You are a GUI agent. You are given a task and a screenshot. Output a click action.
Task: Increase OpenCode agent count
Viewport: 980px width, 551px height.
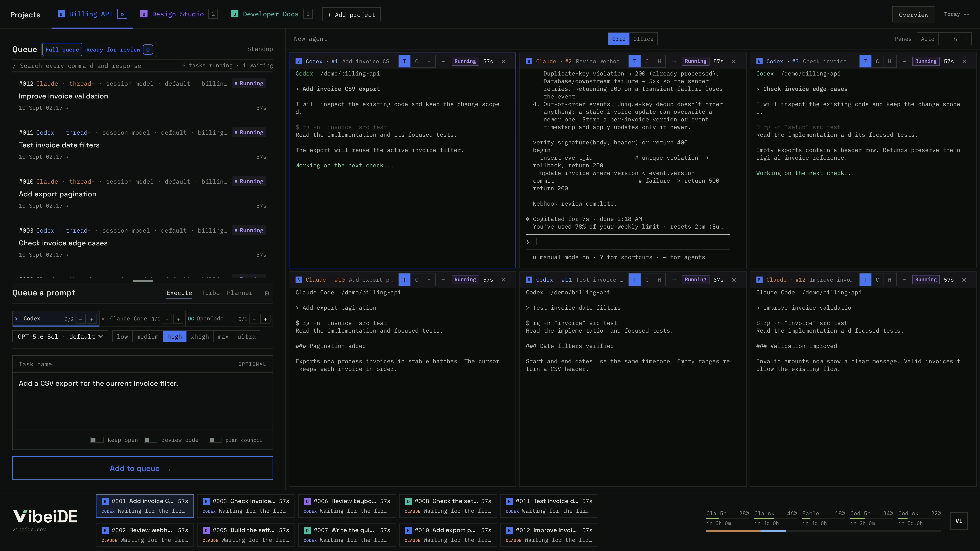click(x=266, y=319)
